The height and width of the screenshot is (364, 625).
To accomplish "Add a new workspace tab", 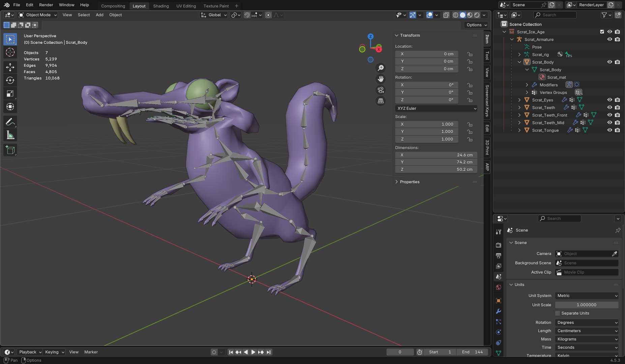I will click(237, 6).
